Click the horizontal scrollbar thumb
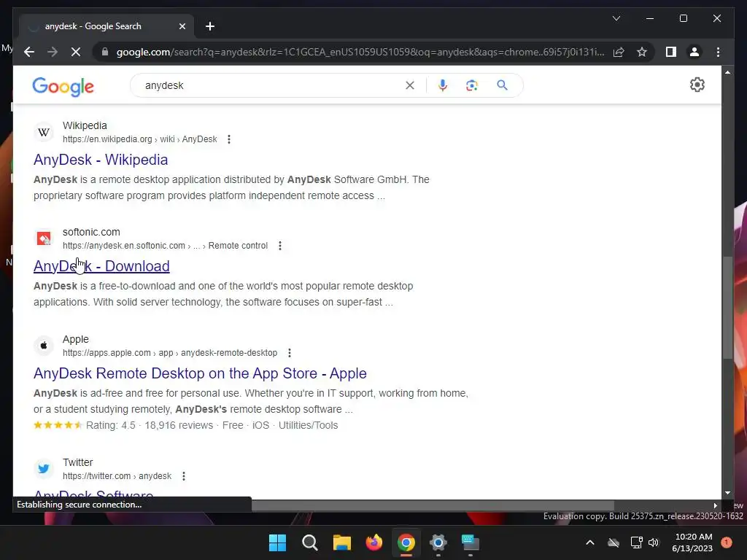 pyautogui.click(x=433, y=506)
